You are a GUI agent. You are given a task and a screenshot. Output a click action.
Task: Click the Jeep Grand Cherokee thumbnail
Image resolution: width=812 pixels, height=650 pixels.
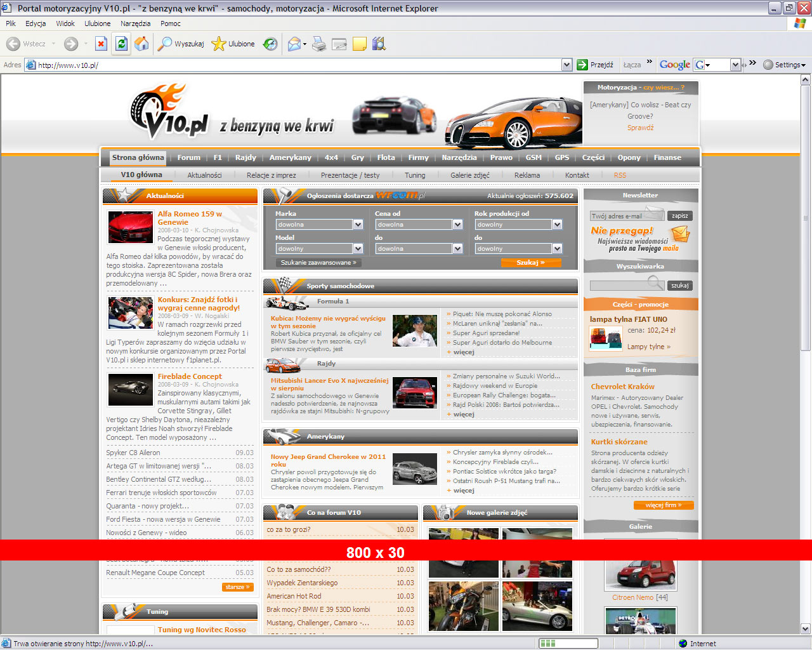pyautogui.click(x=415, y=469)
